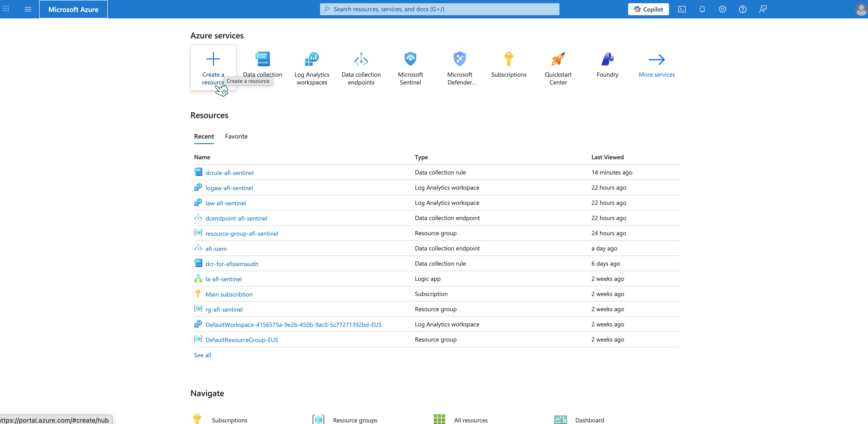This screenshot has width=868, height=424.
Task: Click the Resource groups label under Navigate
Action: (x=355, y=420)
